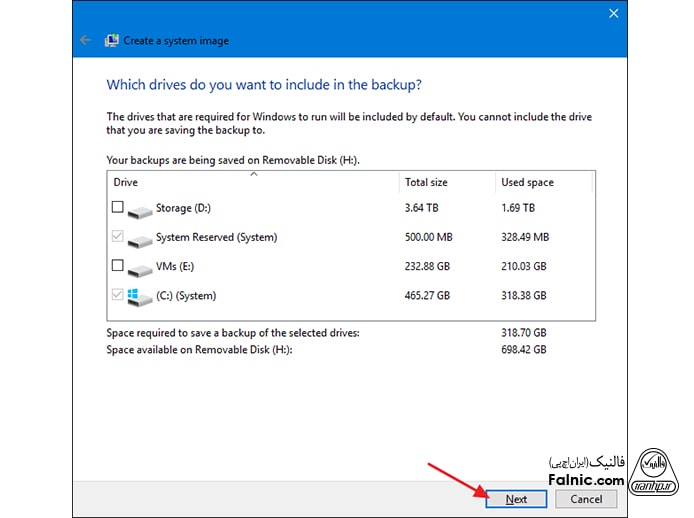Click the Storage (D:) drive icon

pyautogui.click(x=141, y=209)
